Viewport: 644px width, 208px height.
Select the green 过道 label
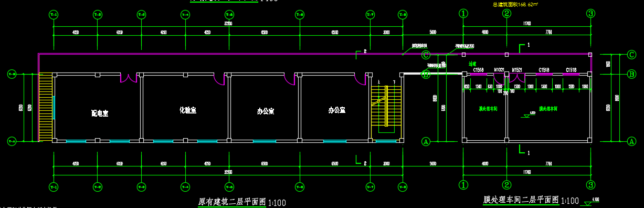coord(472,64)
